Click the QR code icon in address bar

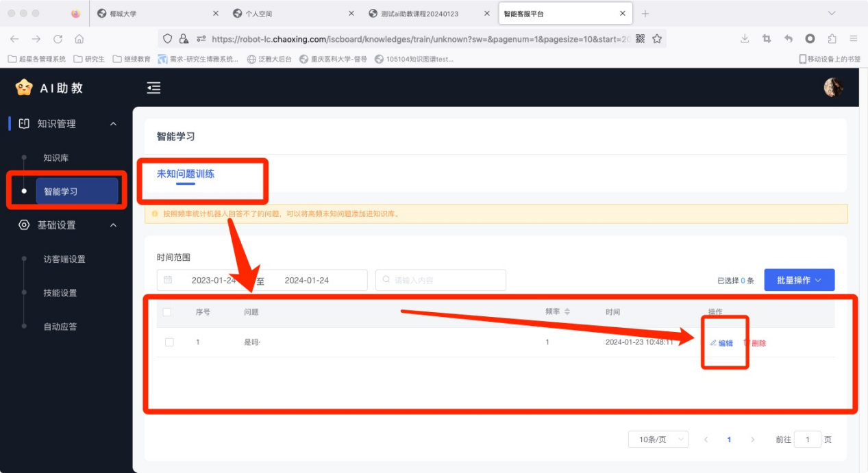pos(640,39)
